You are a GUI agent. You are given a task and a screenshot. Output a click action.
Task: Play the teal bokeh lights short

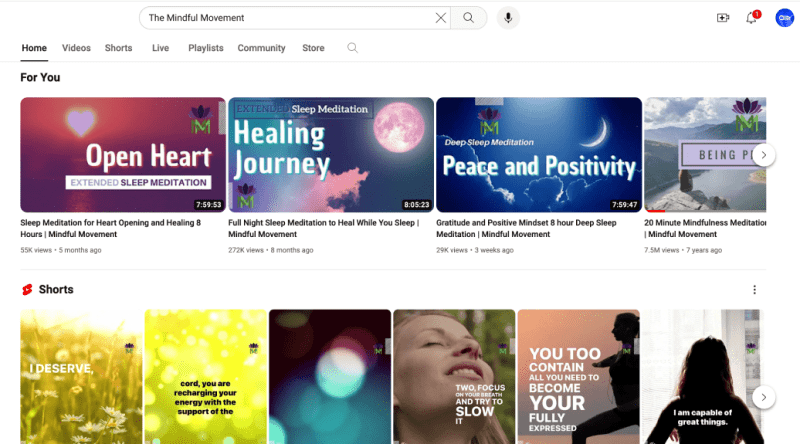[x=330, y=377]
